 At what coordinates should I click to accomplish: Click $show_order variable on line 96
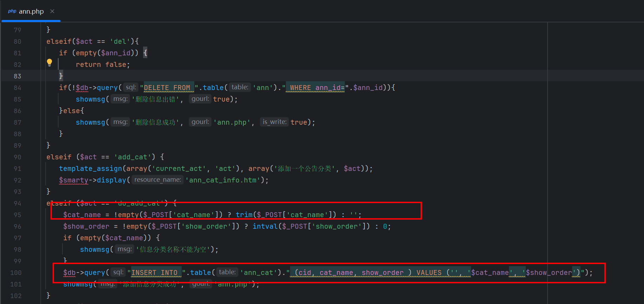pos(86,226)
